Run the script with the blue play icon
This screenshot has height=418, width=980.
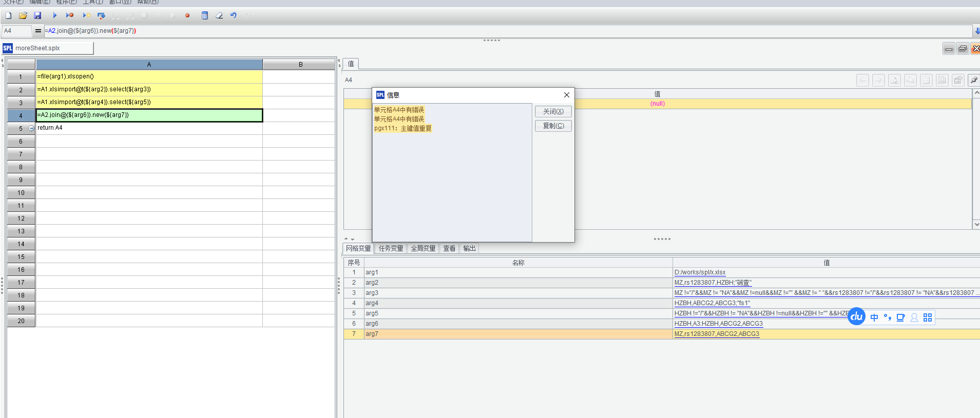point(54,15)
